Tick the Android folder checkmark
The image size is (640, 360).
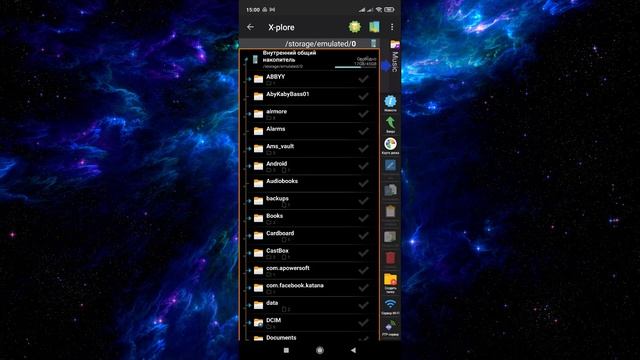[x=363, y=166]
